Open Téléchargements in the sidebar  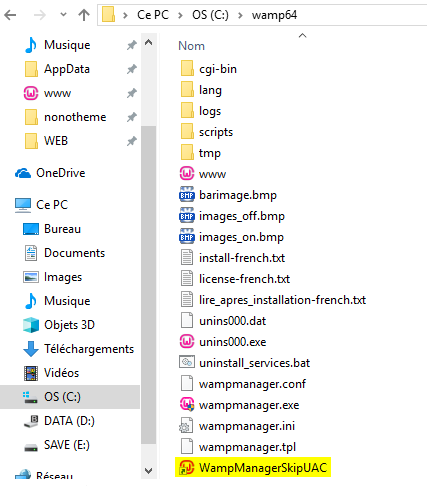coord(79,349)
